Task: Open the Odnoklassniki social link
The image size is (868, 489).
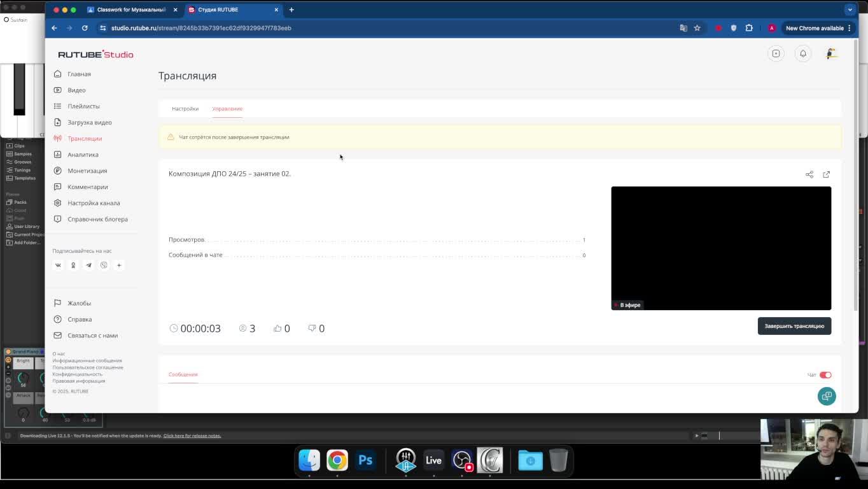Action: click(73, 266)
